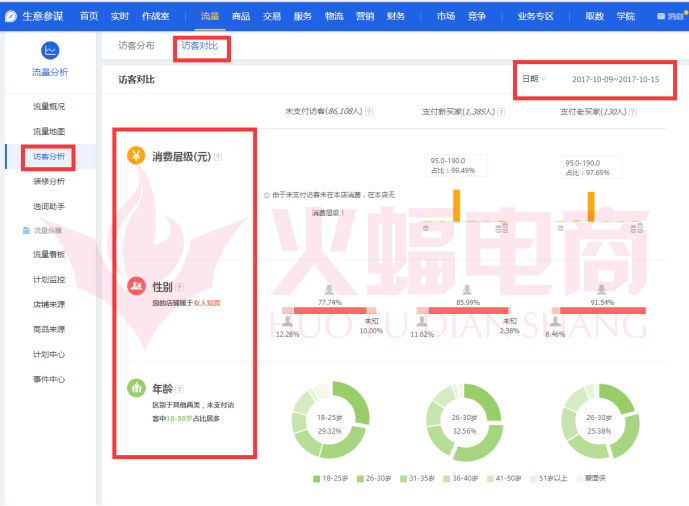Click the 年龄 green icon
The width and height of the screenshot is (689, 506).
click(135, 387)
